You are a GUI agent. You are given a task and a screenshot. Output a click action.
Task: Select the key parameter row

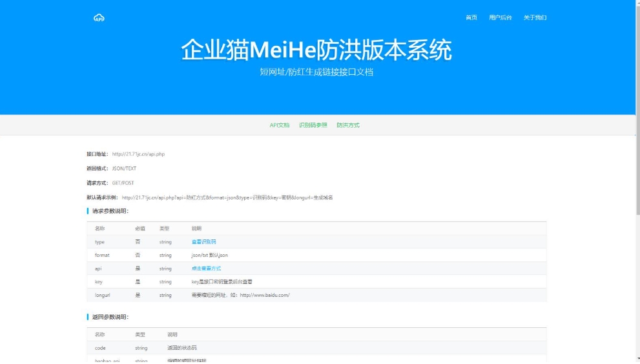click(x=316, y=282)
